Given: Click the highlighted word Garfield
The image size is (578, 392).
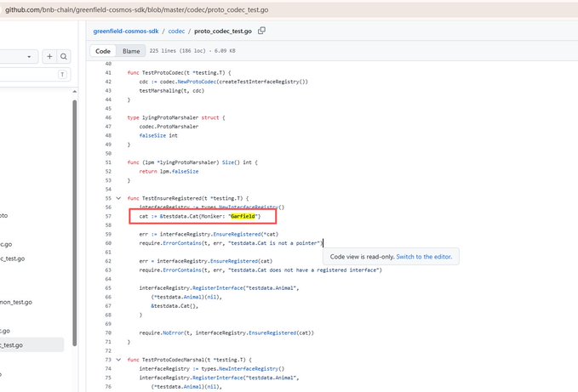Looking at the screenshot, I should coord(243,216).
